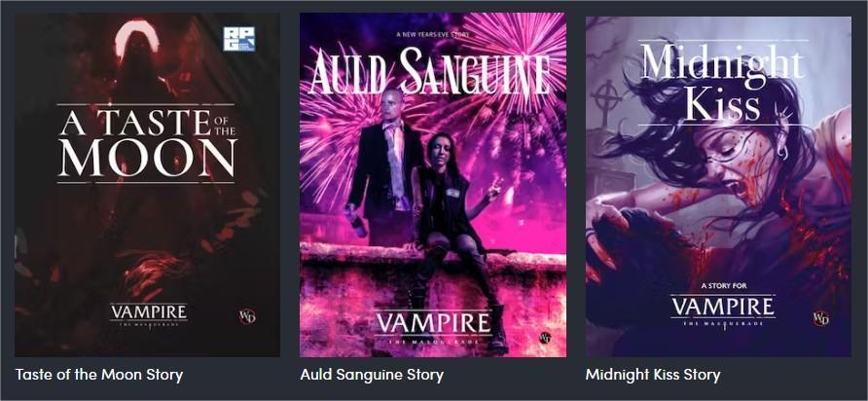868x401 pixels.
Task: Click the WD logo on Auld Sanguine cover
Action: pyautogui.click(x=545, y=338)
